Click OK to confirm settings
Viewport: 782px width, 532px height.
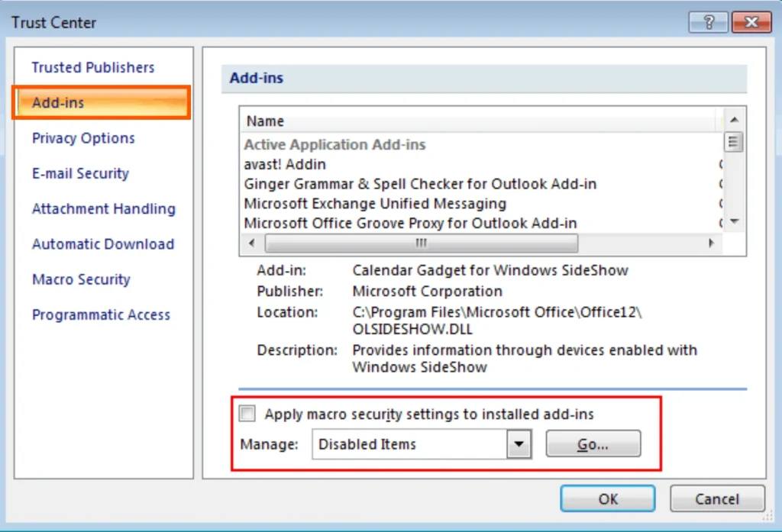607,498
